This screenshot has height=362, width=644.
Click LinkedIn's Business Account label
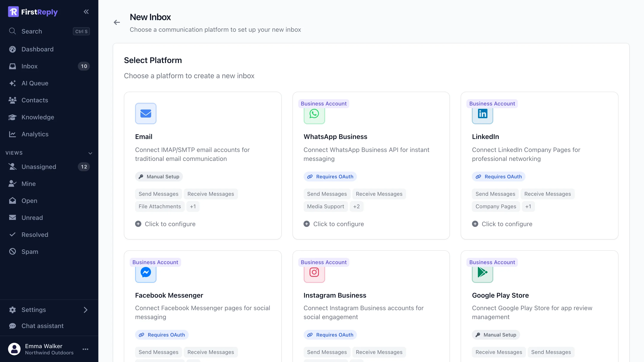pos(492,103)
